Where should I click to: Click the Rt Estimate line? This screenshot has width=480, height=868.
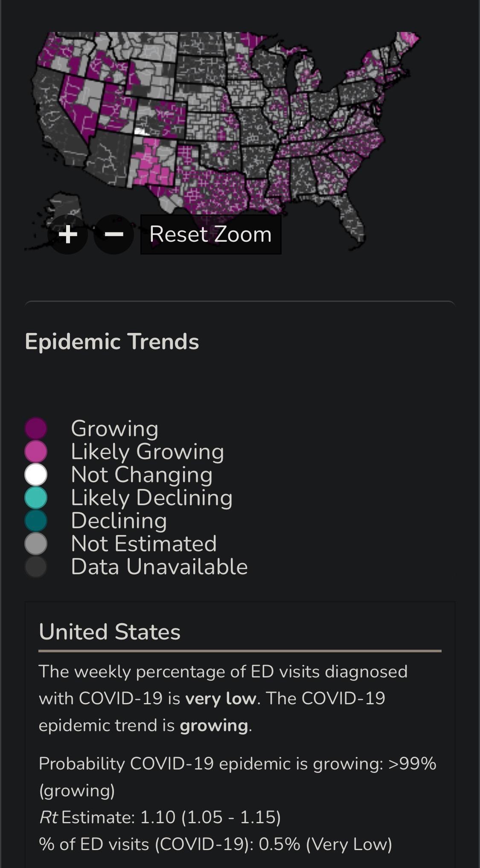pyautogui.click(x=160, y=817)
